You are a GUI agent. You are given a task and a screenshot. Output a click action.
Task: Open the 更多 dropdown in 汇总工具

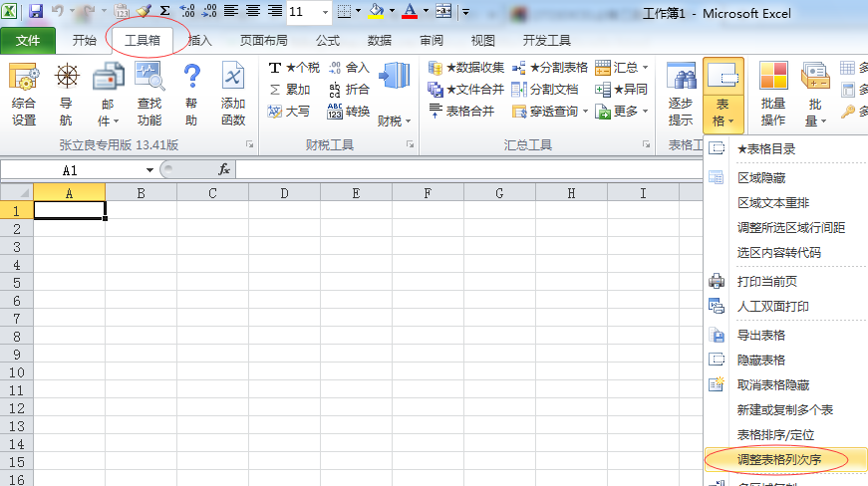pos(622,112)
